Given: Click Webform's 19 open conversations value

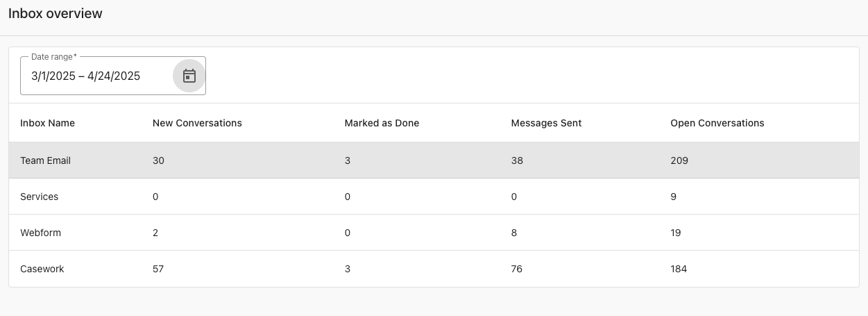Looking at the screenshot, I should point(676,233).
